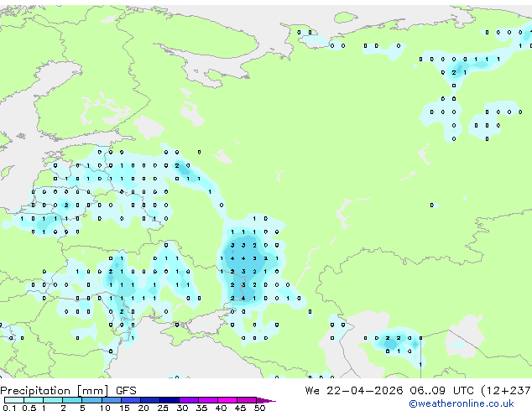This screenshot has height=411, width=532.
Task: Select legend swatch between 10 and 15
Action: point(112,400)
